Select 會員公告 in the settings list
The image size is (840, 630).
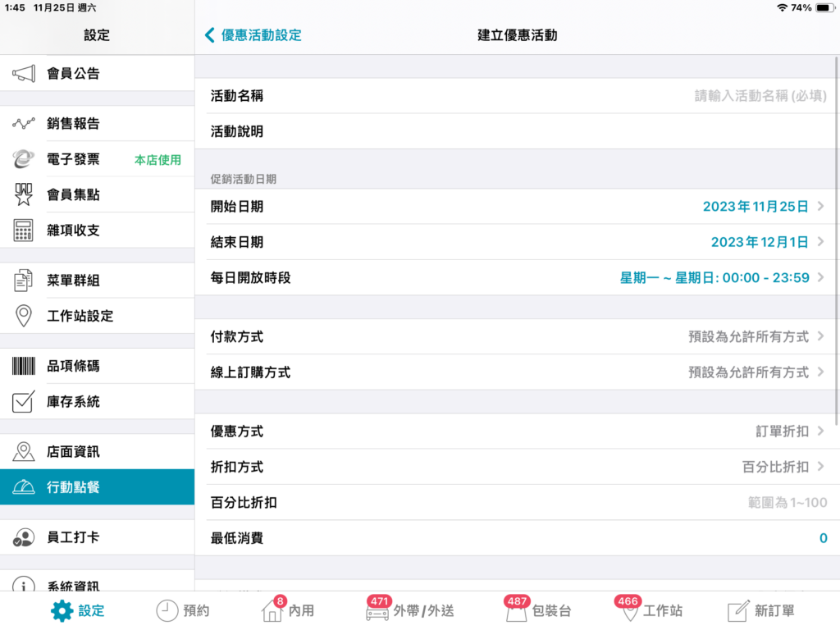pyautogui.click(x=97, y=73)
